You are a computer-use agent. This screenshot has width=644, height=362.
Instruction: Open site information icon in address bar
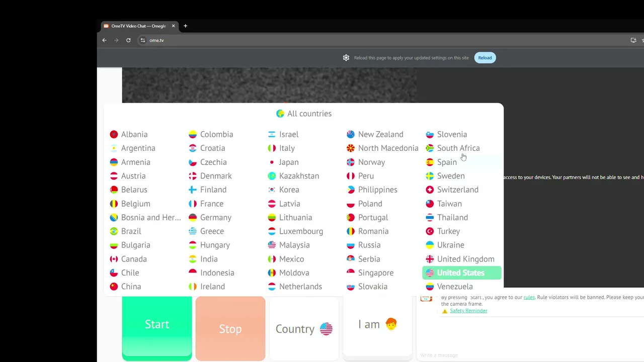(143, 40)
